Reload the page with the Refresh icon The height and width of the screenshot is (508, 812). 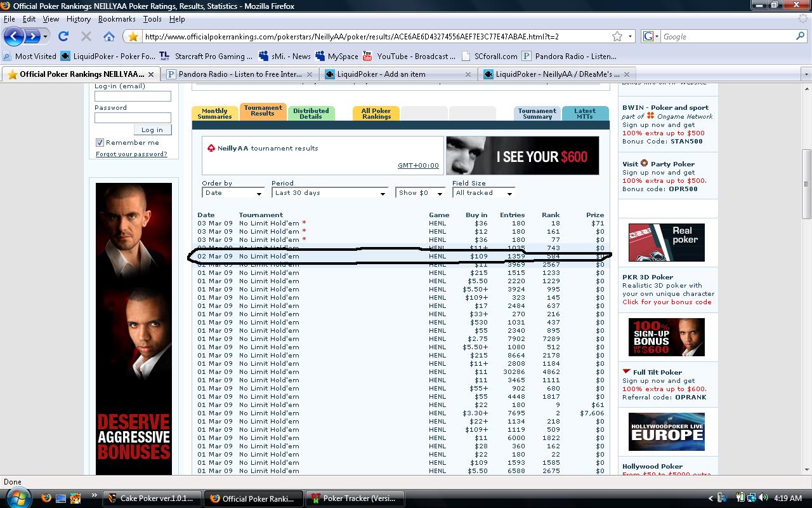63,36
